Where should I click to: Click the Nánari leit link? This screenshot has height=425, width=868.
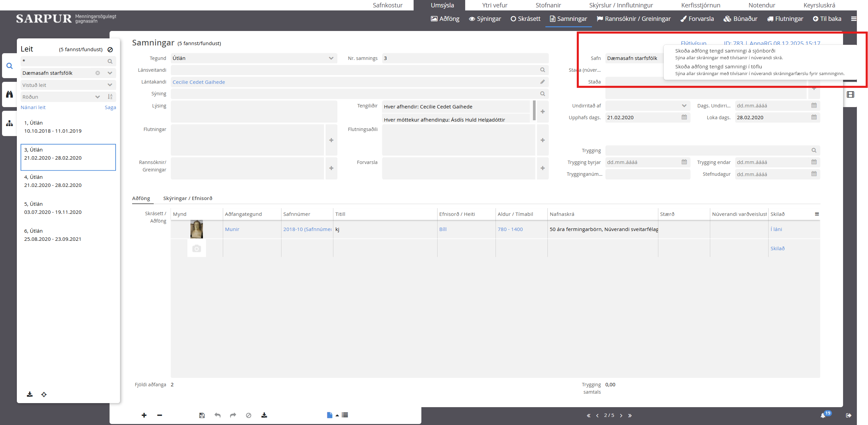tap(33, 107)
